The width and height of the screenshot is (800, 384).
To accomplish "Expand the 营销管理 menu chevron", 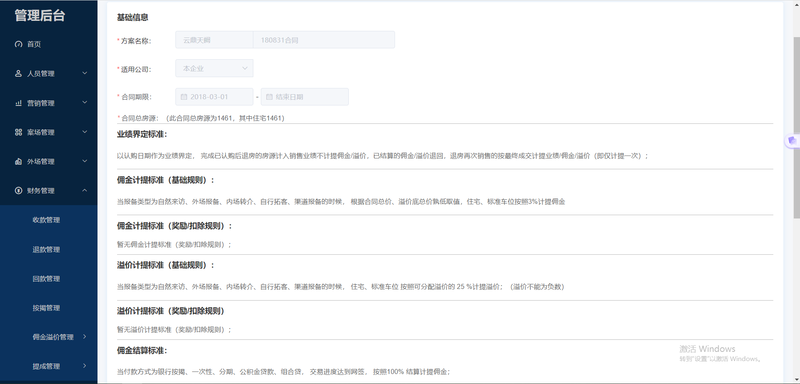I will [x=85, y=103].
